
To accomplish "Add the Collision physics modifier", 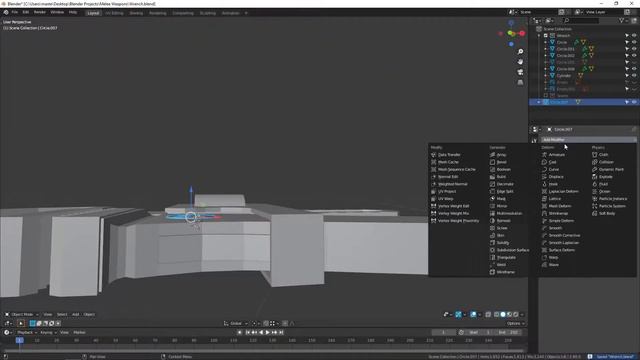I will click(603, 162).
